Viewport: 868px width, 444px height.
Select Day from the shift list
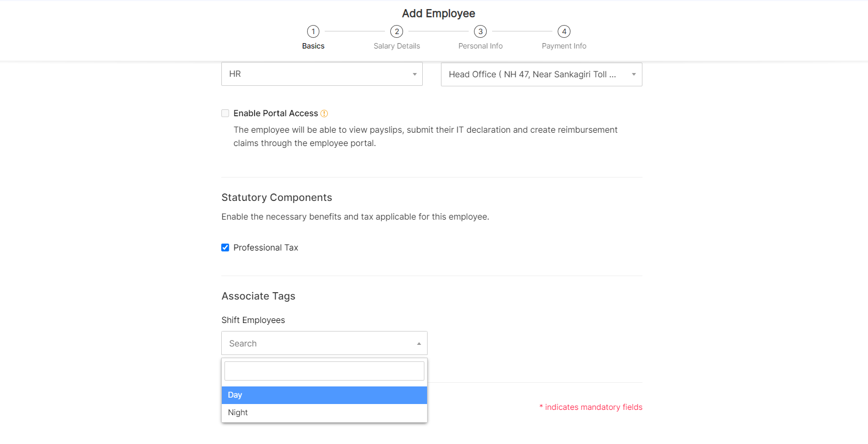click(324, 395)
